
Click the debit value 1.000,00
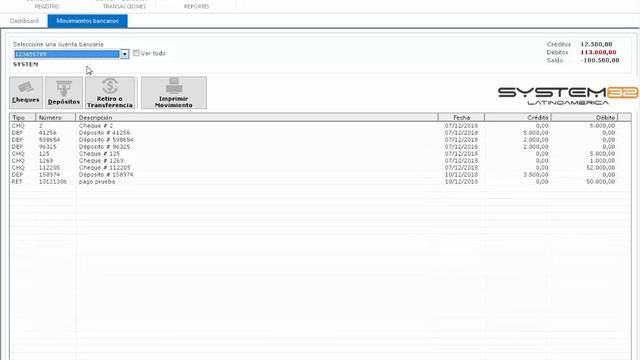602,161
